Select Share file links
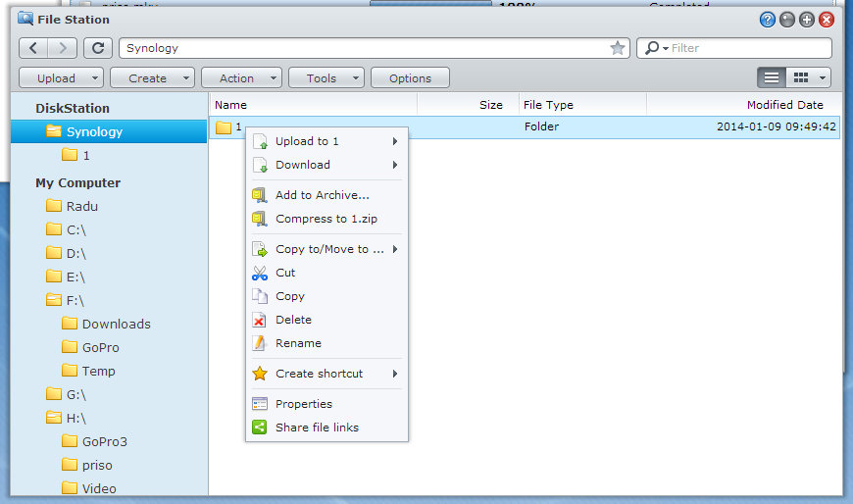Viewport: 853px width, 504px height. [326, 428]
